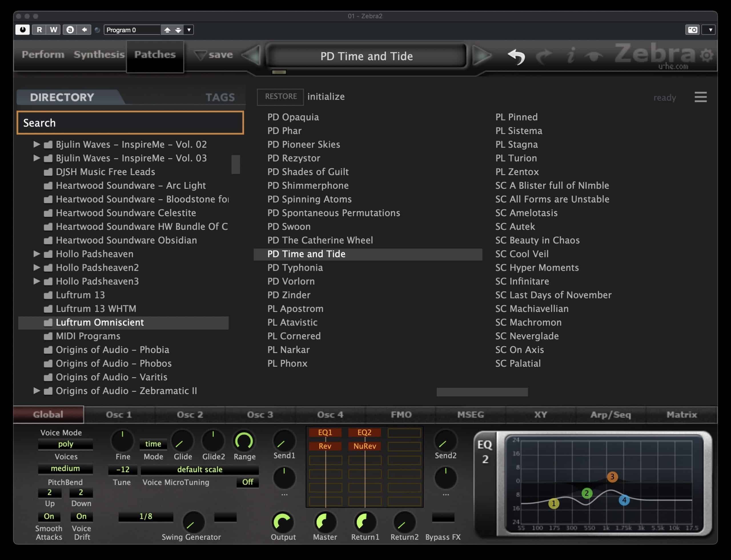Select the MIDI Programs folder
Screen dimensions: 731x560
point(88,336)
